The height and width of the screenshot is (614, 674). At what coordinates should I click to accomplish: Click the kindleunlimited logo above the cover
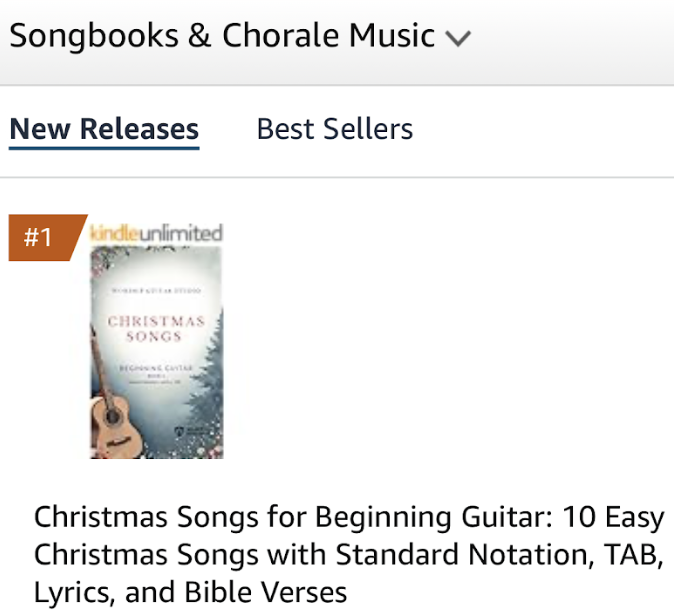pos(156,233)
